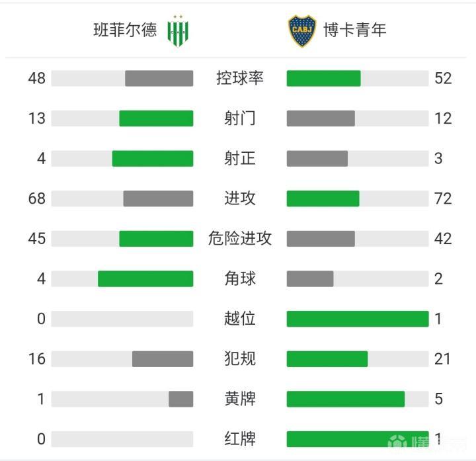Click the 角球 stat label
This screenshot has width=476, height=461.
click(239, 279)
